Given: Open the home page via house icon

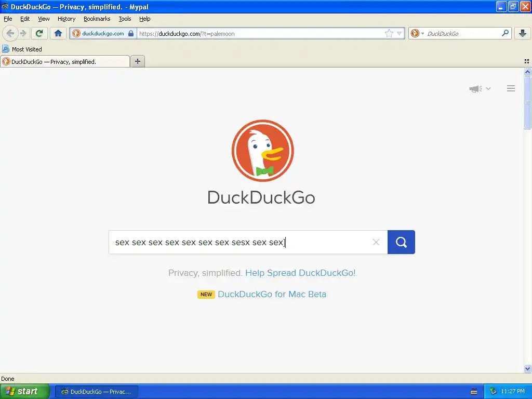Looking at the screenshot, I should click(58, 33).
